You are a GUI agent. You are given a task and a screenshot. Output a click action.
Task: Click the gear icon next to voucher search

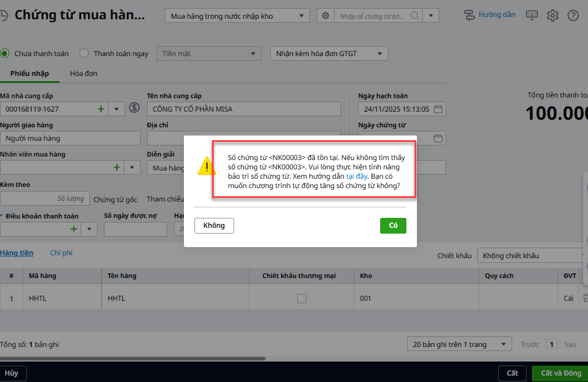tap(326, 16)
